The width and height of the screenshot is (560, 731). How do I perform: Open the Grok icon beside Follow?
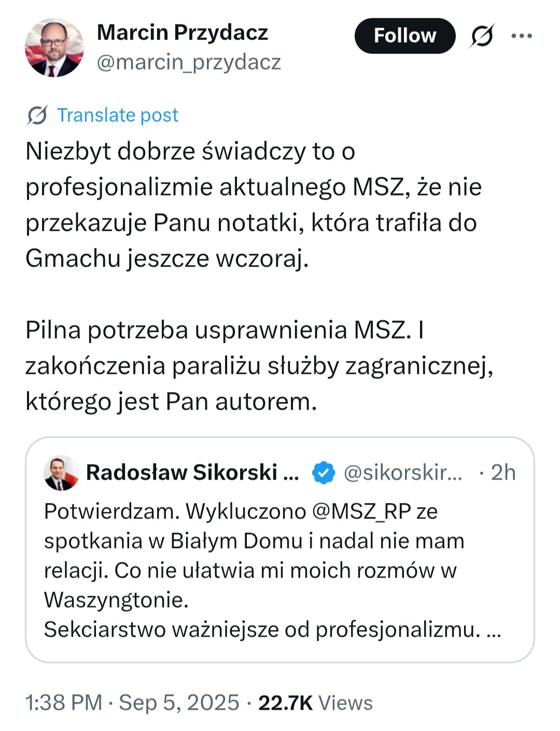tap(482, 36)
